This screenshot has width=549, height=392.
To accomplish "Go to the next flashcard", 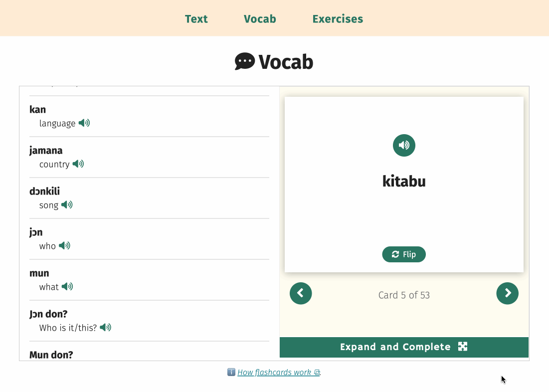I will (507, 293).
